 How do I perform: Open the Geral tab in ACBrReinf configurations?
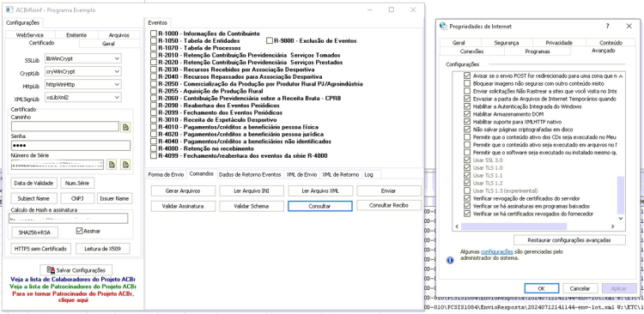point(109,44)
